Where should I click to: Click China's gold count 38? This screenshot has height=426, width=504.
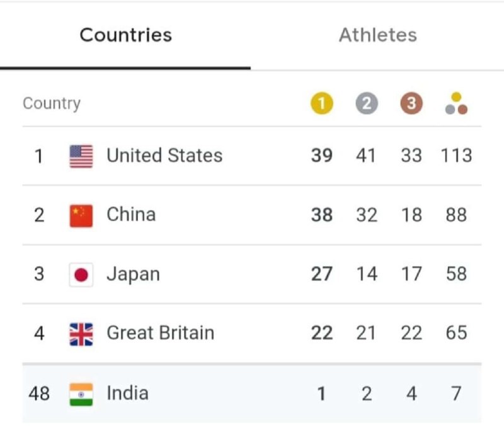(322, 215)
